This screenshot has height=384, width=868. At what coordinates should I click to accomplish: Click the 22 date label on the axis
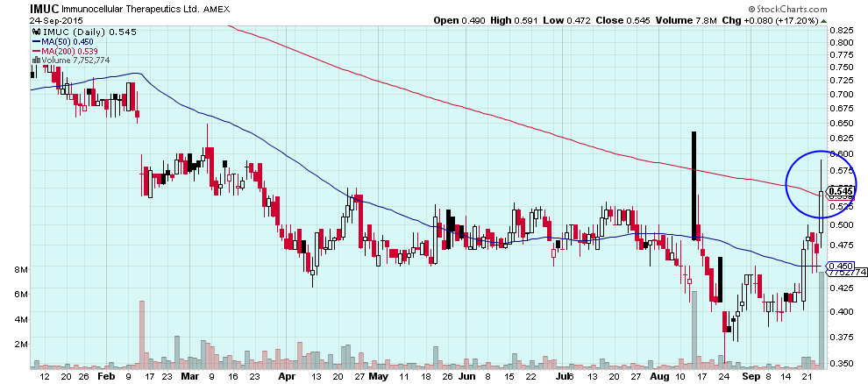(x=530, y=376)
